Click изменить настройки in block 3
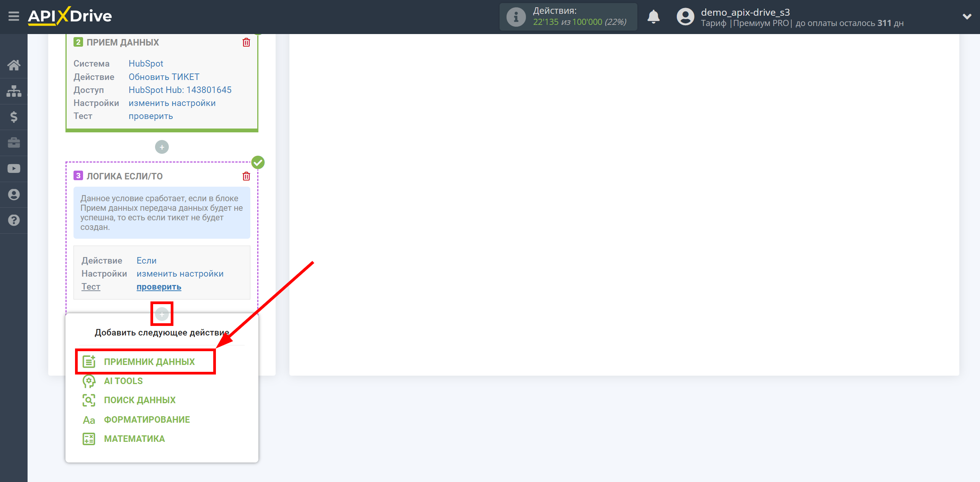The width and height of the screenshot is (980, 482). tap(180, 274)
